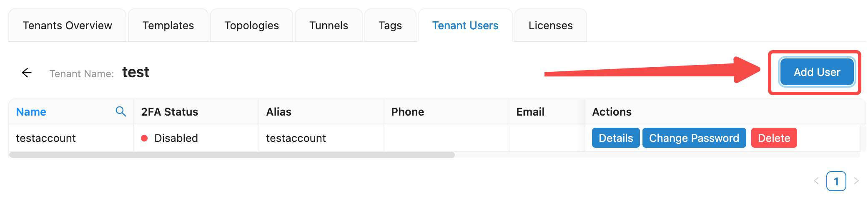Switch to the Templates tab
This screenshot has width=868, height=207.
168,25
